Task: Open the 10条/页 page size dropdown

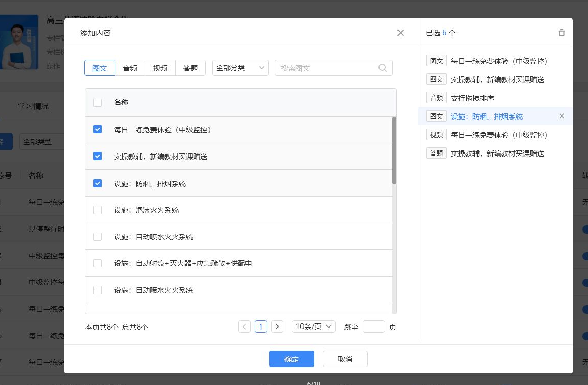Action: (313, 326)
